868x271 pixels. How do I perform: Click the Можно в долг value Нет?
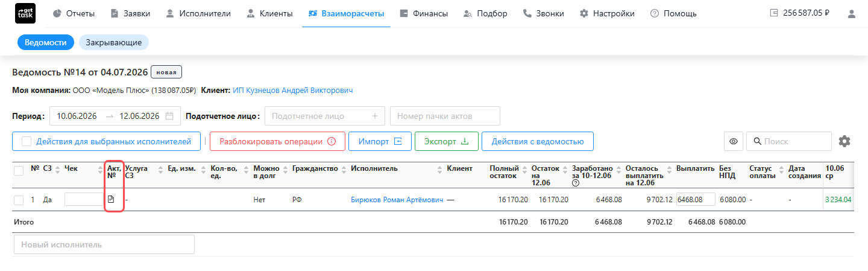tap(259, 200)
